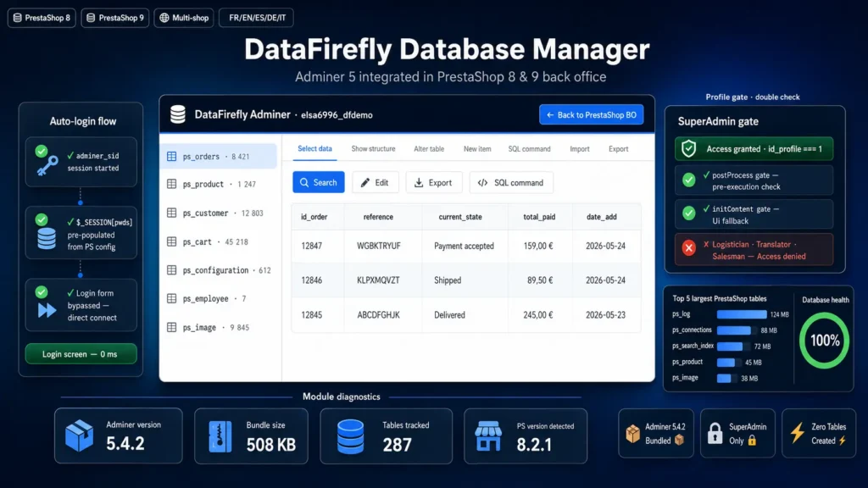Viewport: 868px width, 488px height.
Task: Click the id_order column header
Action: tap(314, 217)
